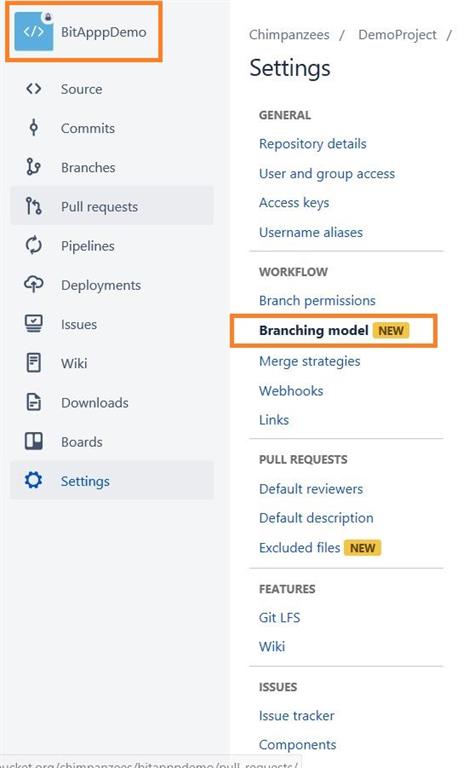Image resolution: width=463 pixels, height=768 pixels.
Task: Open the Repository details link
Action: pos(313,144)
